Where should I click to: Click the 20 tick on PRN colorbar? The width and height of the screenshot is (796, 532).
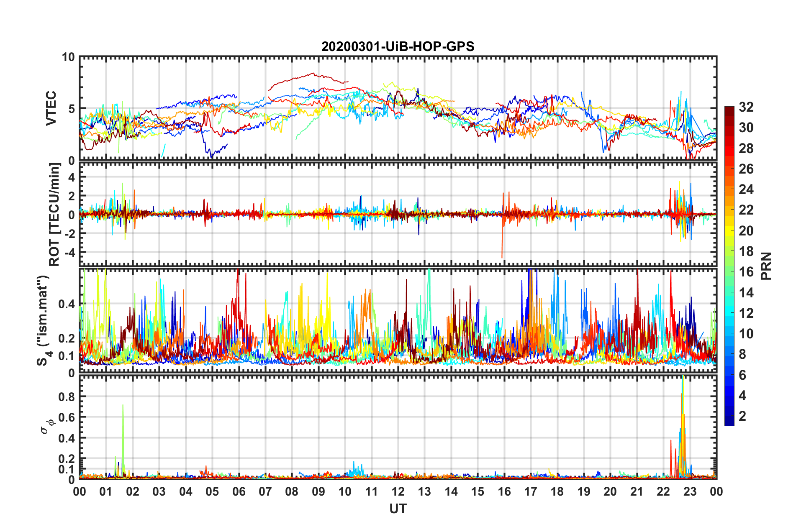(x=746, y=231)
